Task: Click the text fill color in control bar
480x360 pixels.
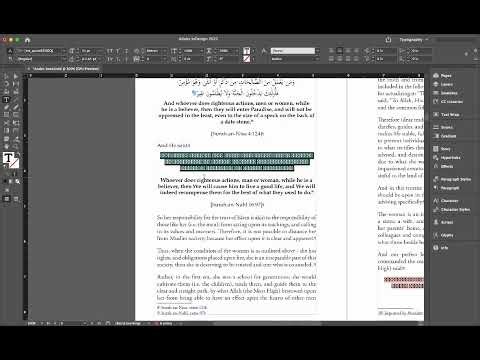Action: coord(246,51)
